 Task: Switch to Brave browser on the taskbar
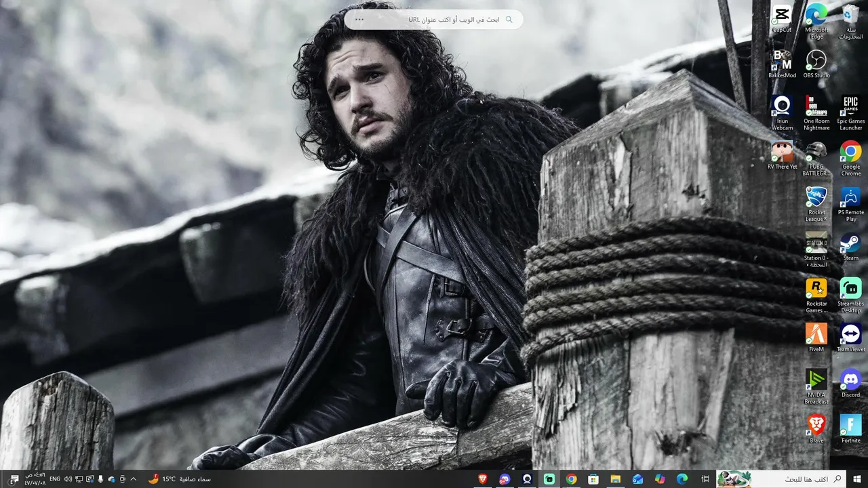coord(483,479)
